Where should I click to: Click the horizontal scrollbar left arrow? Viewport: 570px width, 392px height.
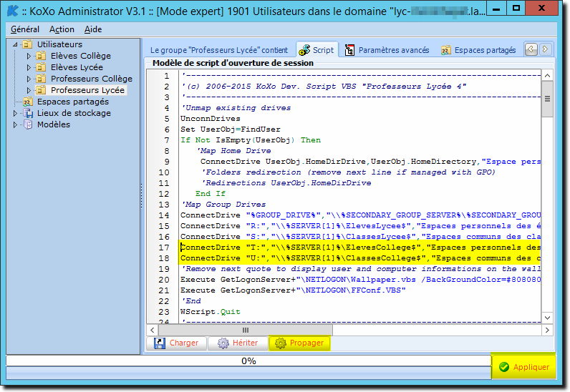(153, 330)
